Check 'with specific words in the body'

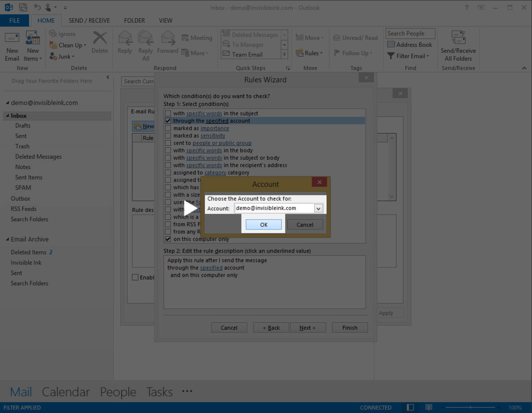tap(168, 150)
